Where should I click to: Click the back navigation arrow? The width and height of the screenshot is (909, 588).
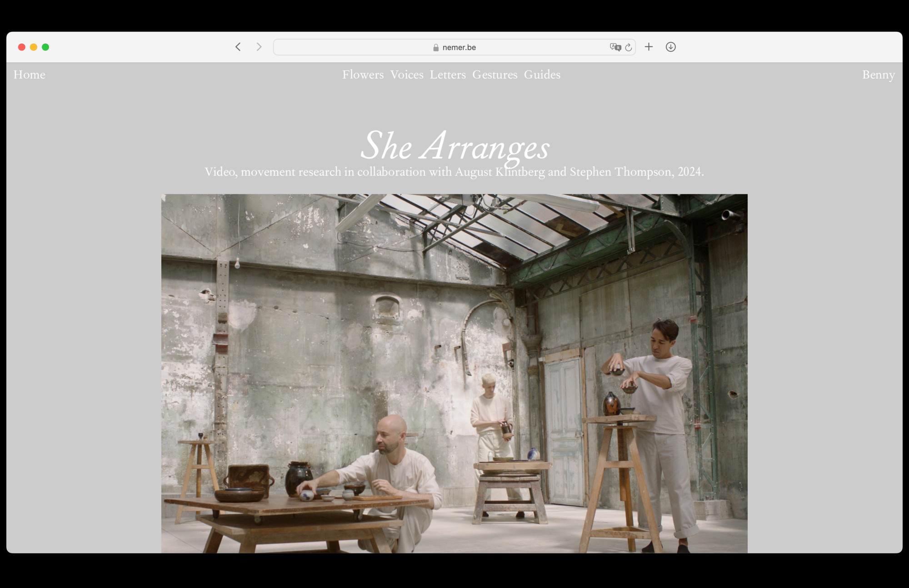click(x=238, y=47)
